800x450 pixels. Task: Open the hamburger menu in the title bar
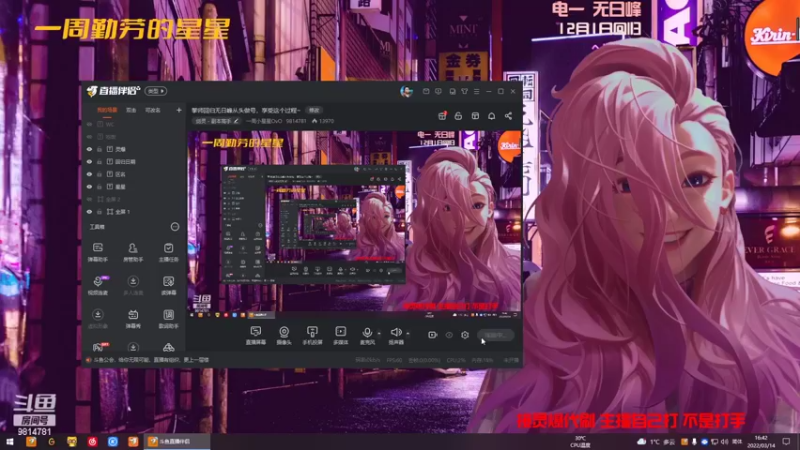click(477, 91)
